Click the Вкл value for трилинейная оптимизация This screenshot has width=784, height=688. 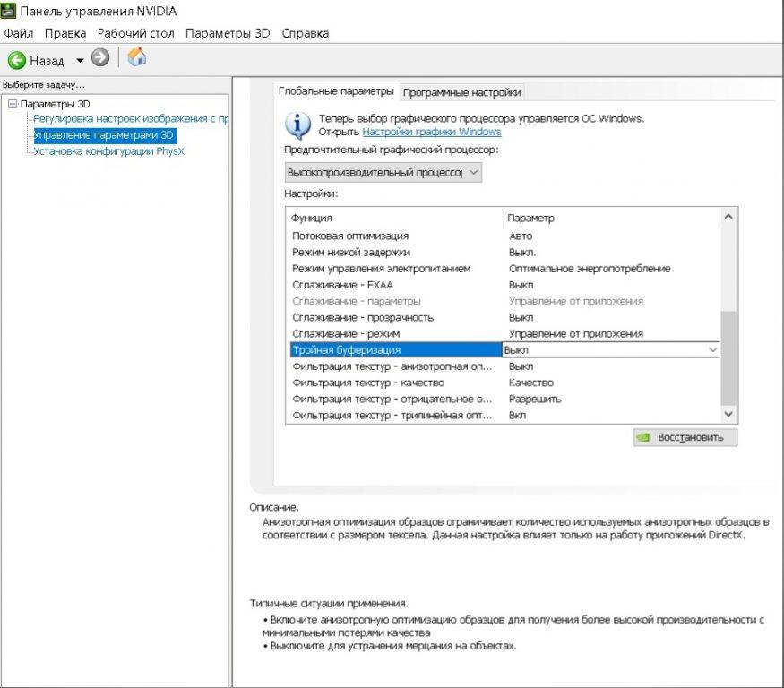click(x=517, y=415)
